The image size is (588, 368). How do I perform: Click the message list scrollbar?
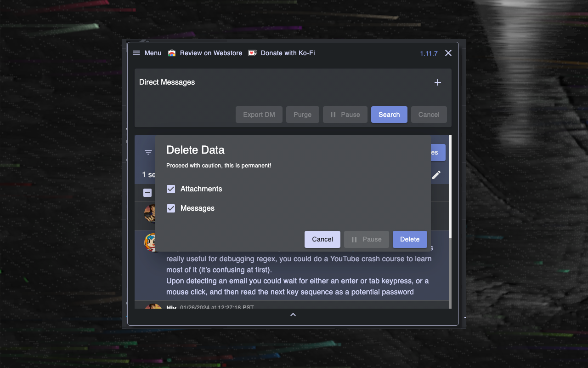[x=450, y=187]
